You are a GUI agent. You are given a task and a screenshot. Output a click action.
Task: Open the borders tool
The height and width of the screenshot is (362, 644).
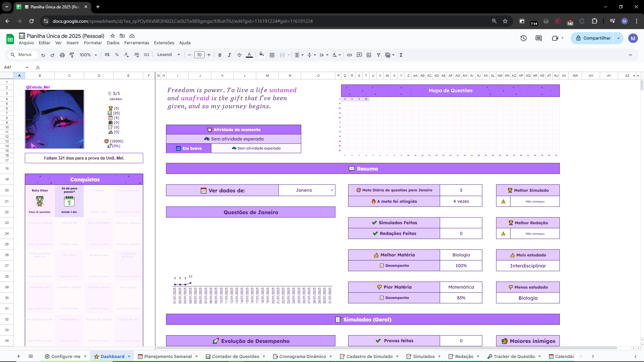click(x=272, y=55)
